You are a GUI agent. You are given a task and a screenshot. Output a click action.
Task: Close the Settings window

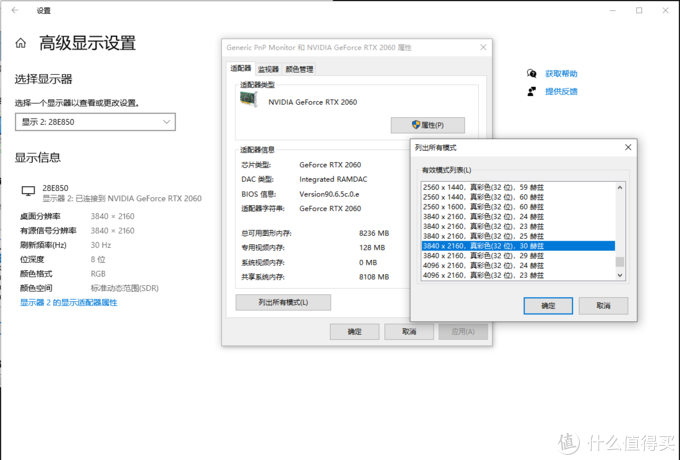(665, 10)
